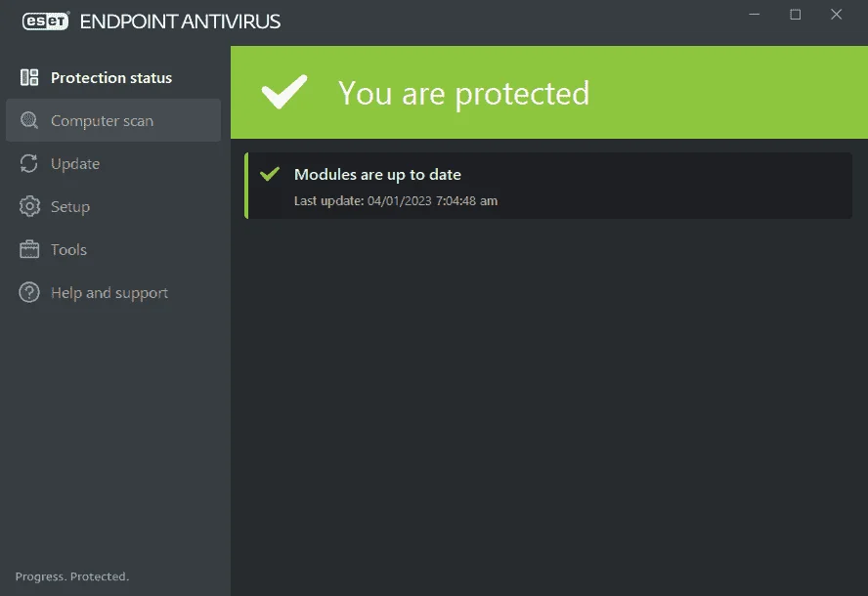868x596 pixels.
Task: Click the 'Last update: 04/01/2023' text
Action: [396, 201]
